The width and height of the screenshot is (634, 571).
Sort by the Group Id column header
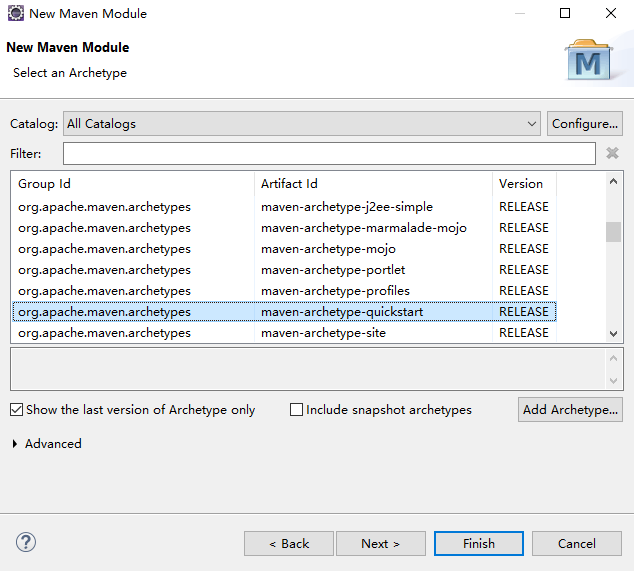click(x=133, y=184)
